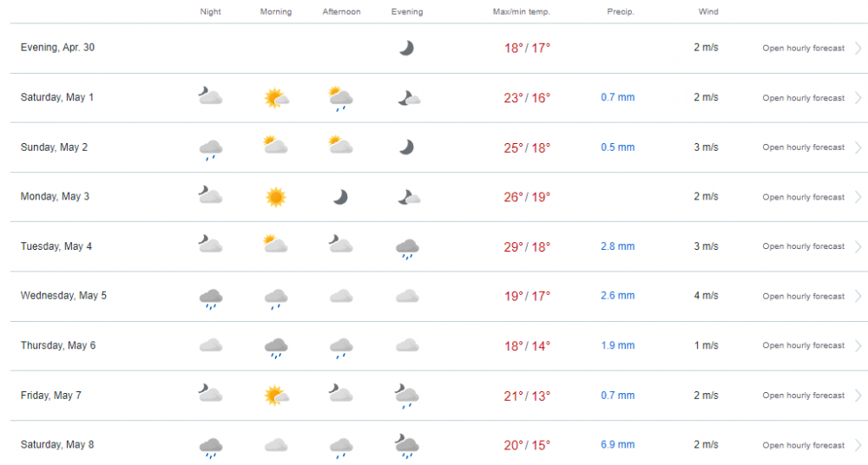The width and height of the screenshot is (868, 465).
Task: Click Sunday May 2 night rain icon
Action: point(211,149)
